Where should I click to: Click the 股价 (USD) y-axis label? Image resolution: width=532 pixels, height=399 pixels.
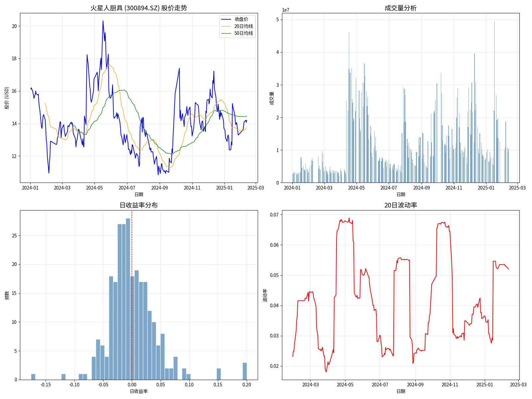tap(7, 98)
